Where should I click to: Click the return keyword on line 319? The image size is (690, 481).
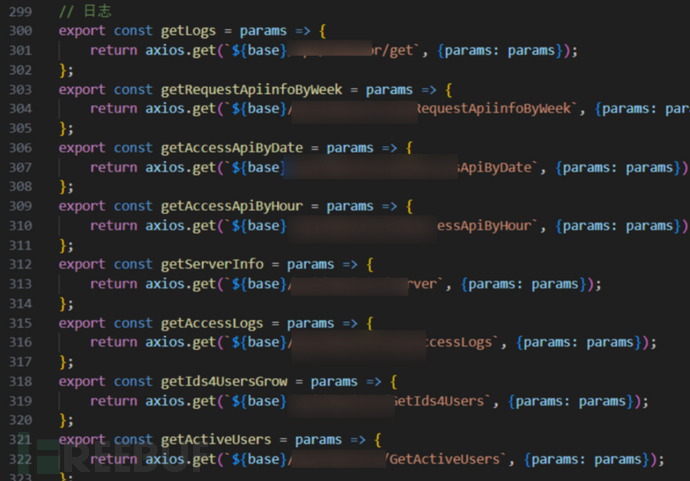(x=114, y=401)
